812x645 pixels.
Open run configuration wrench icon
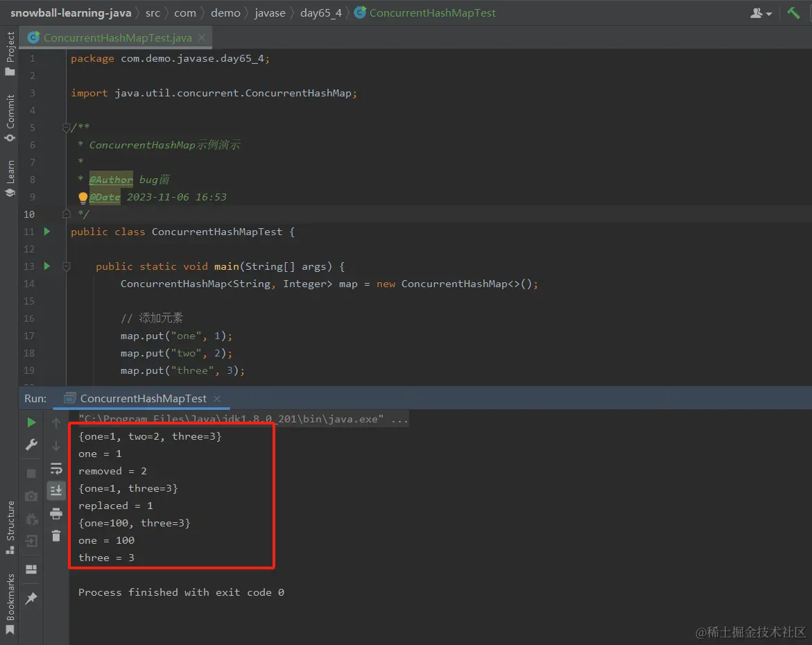tap(31, 445)
